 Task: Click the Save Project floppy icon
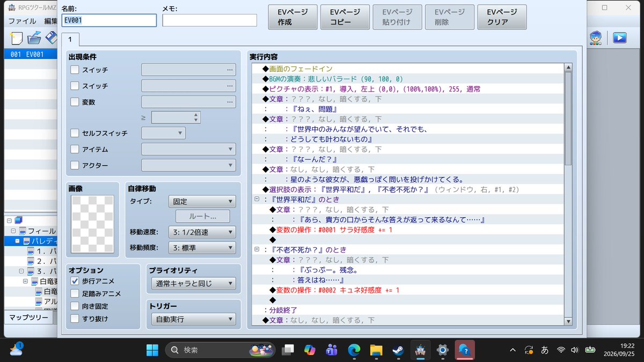coord(52,38)
